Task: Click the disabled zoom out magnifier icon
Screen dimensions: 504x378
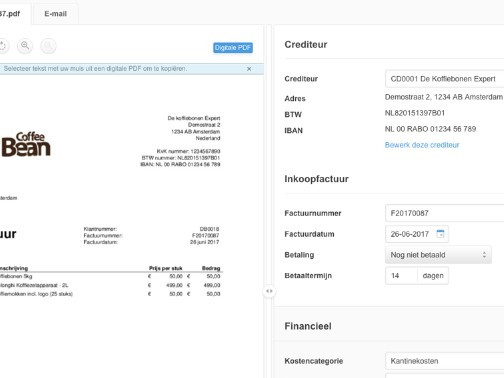Action: [x=48, y=46]
